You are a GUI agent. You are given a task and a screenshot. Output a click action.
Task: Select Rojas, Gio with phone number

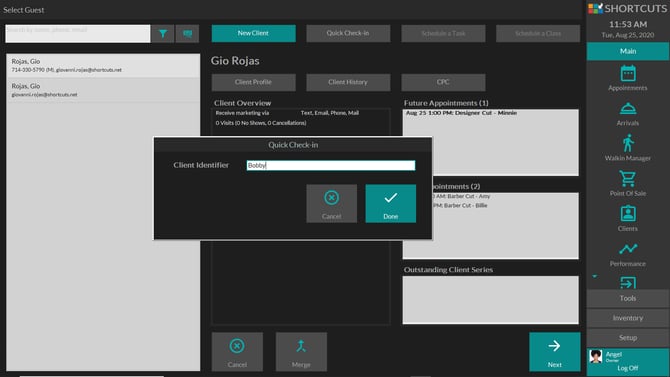click(103, 65)
